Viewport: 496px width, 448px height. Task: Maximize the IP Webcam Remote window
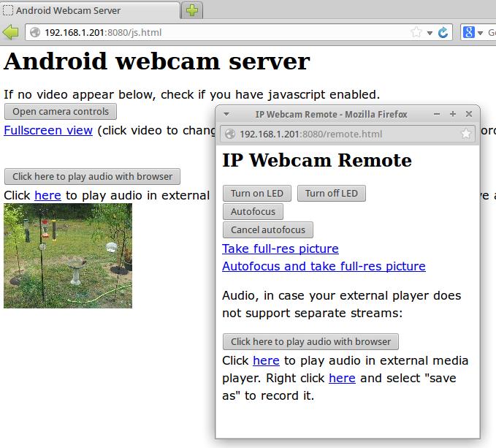pyautogui.click(x=453, y=114)
